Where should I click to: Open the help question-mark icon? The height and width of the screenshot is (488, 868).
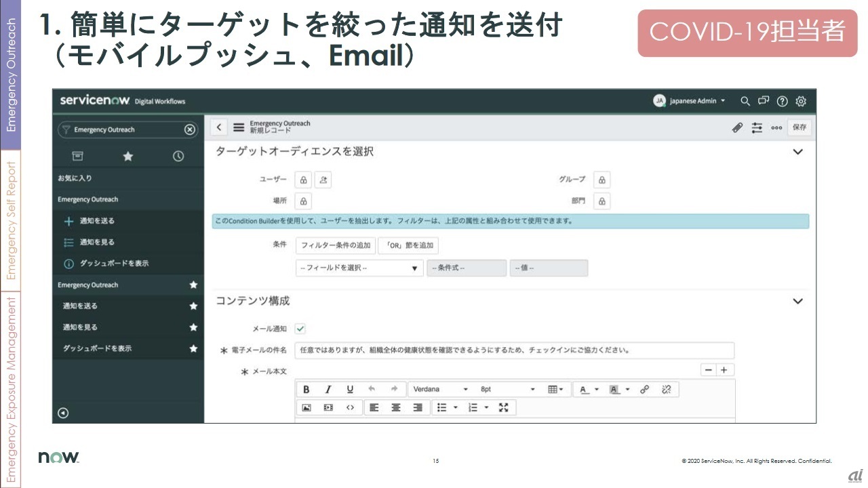point(782,101)
